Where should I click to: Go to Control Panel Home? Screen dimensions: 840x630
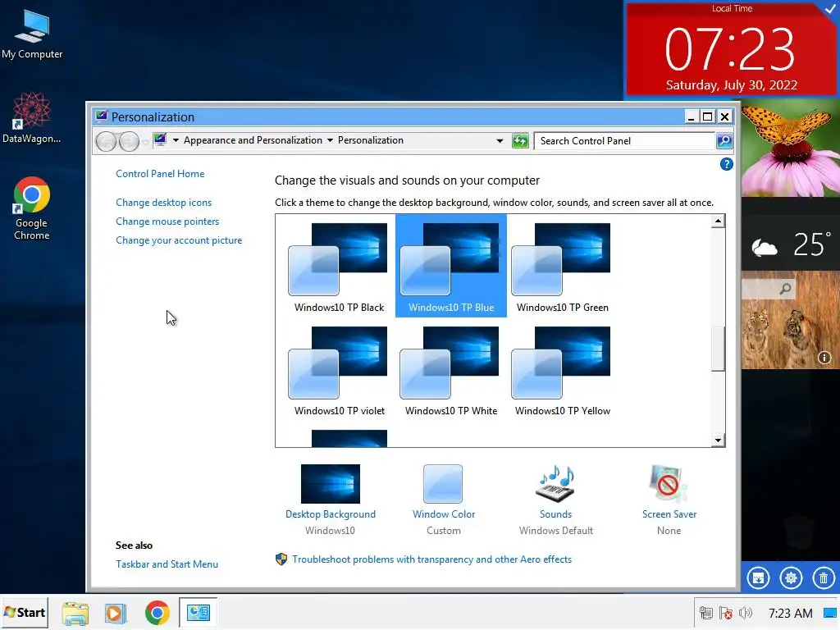pyautogui.click(x=160, y=174)
